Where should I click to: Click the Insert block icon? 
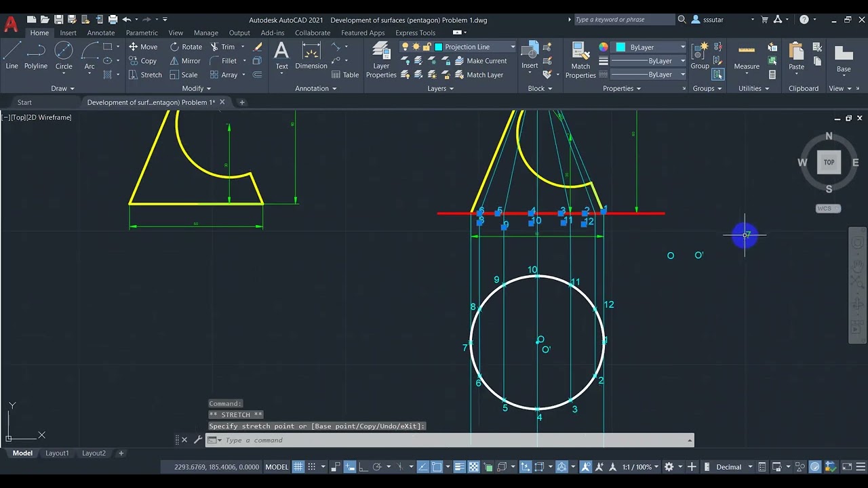(x=530, y=56)
